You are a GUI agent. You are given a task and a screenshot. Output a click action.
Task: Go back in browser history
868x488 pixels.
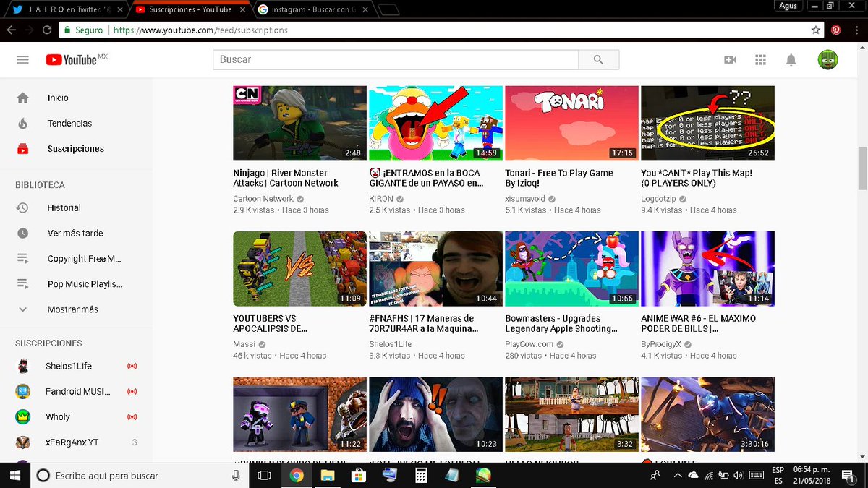(11, 30)
